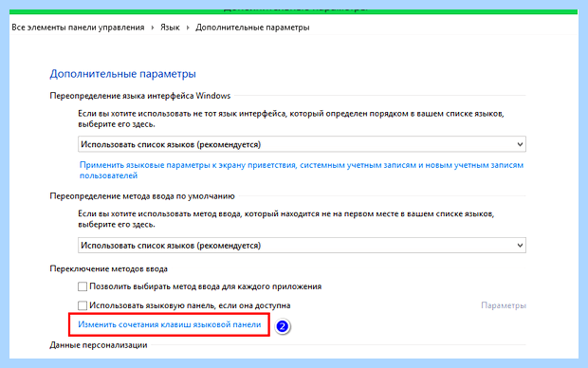This screenshot has width=588, height=368.
Task: Click section label 'Переопределение языка интерфейса Windows'
Action: tap(140, 96)
